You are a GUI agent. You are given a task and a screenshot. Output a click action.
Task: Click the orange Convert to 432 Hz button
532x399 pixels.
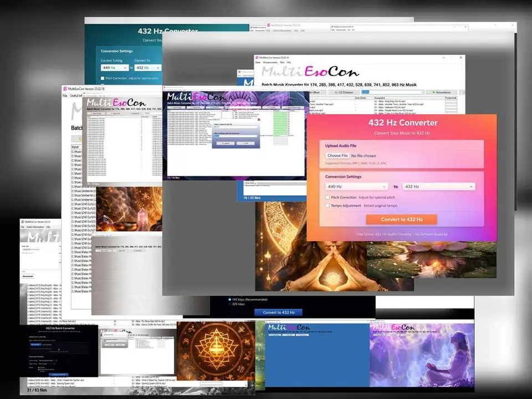[x=401, y=219]
